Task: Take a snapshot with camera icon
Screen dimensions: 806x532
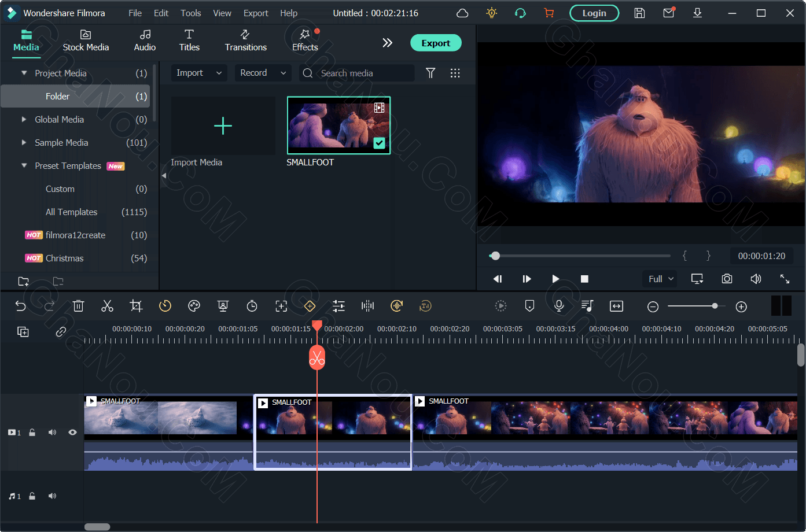Action: click(727, 279)
